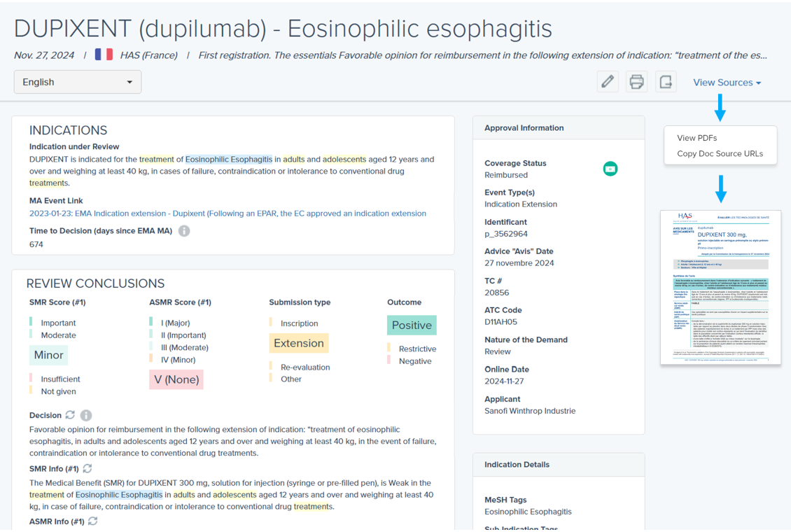This screenshot has height=532, width=791.
Task: Expand the View Sources dropdown
Action: click(727, 83)
